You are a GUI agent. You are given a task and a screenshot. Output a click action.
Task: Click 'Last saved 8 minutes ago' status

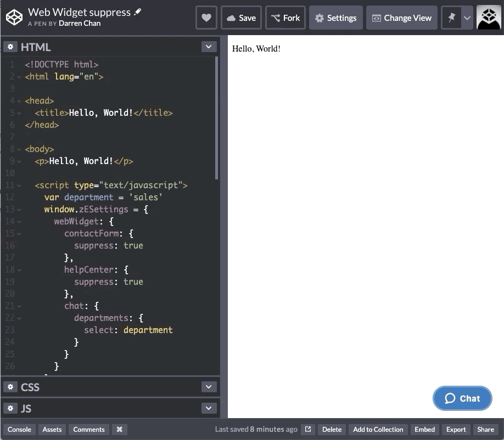point(256,430)
